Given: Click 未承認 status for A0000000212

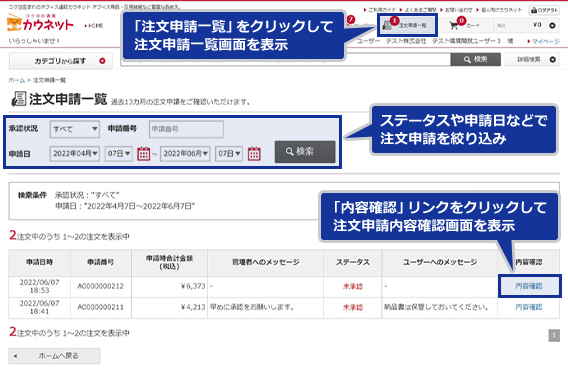Looking at the screenshot, I should click(x=352, y=287).
